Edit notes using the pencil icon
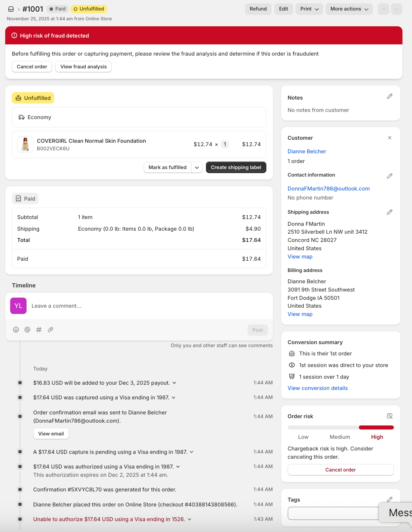This screenshot has width=412, height=532. (x=389, y=97)
